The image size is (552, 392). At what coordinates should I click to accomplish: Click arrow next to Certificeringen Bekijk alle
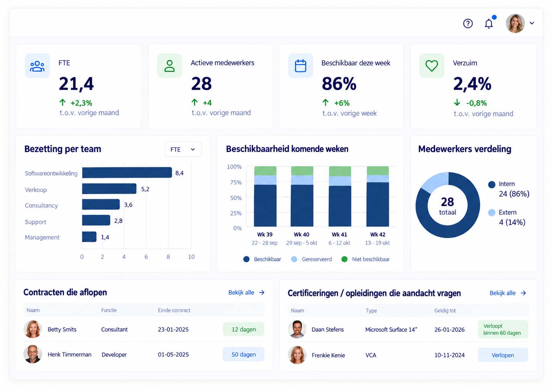(x=523, y=293)
